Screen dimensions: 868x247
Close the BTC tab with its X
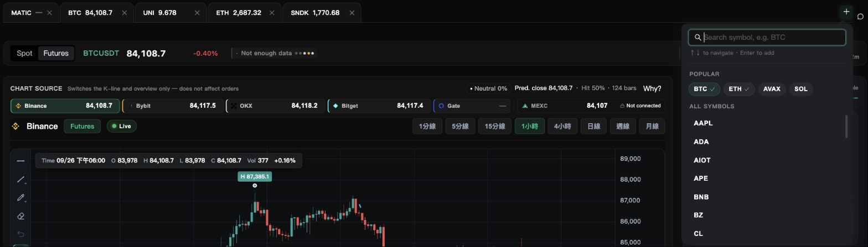(124, 13)
